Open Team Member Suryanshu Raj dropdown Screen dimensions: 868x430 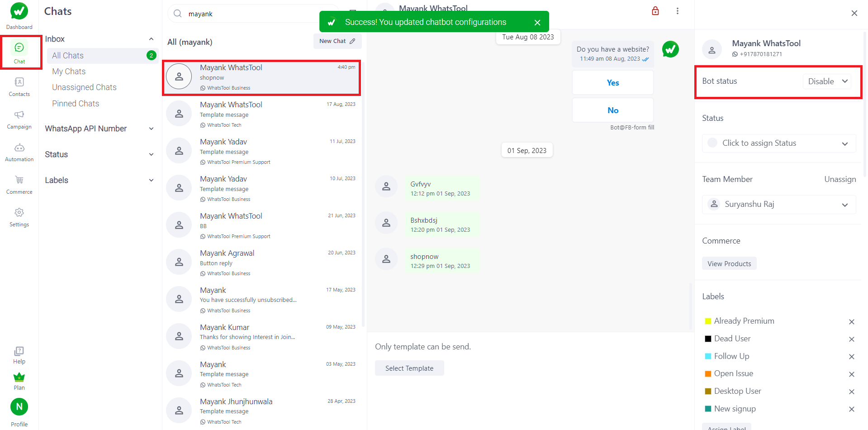[x=779, y=205]
